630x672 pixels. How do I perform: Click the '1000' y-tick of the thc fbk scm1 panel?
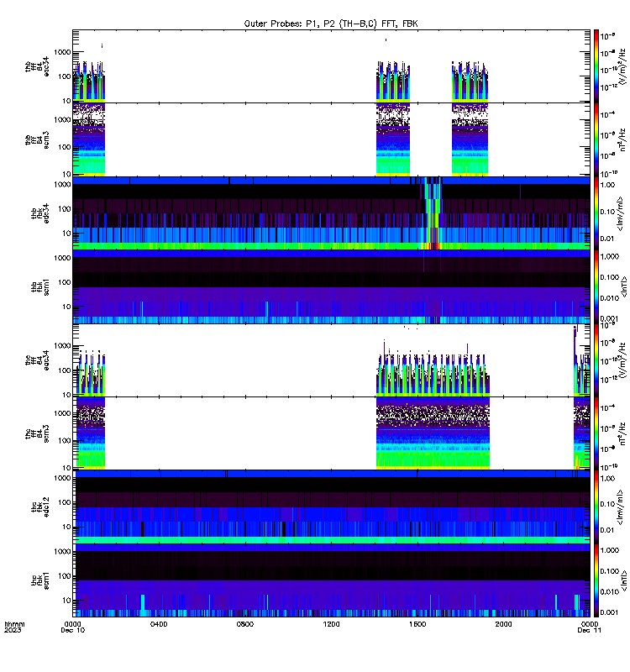click(x=62, y=552)
